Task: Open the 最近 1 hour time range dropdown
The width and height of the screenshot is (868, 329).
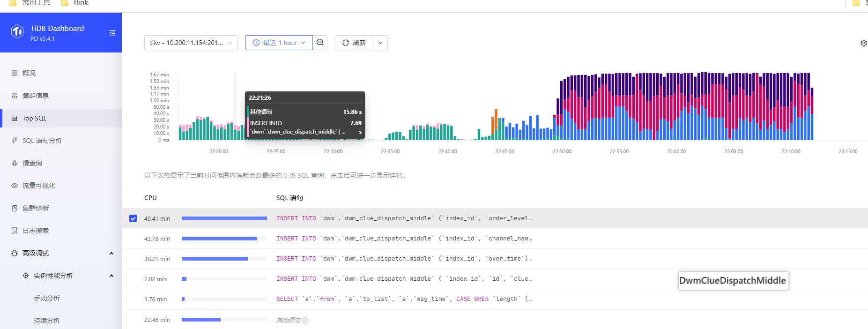Action: click(x=279, y=43)
